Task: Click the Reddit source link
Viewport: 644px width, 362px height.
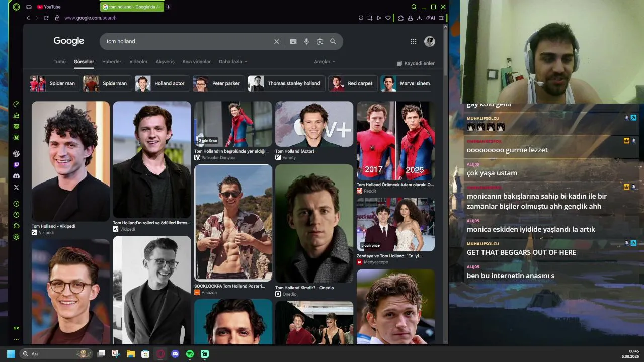Action: tap(367, 191)
